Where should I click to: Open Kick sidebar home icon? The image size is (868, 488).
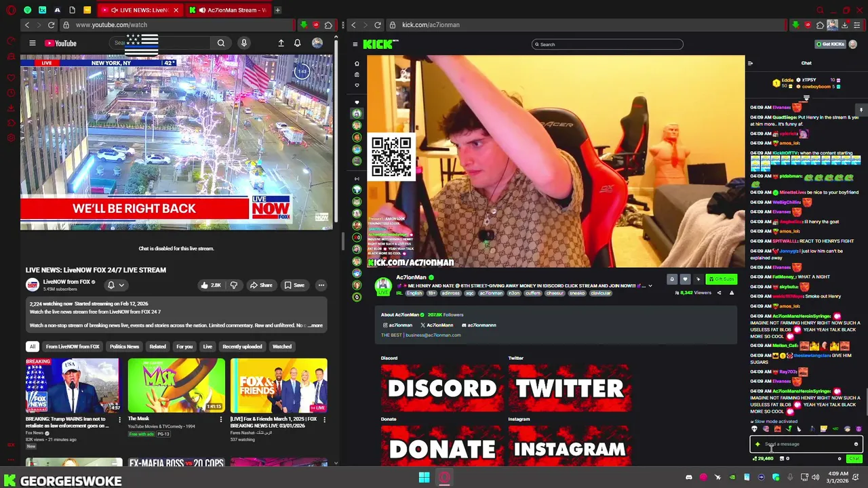[357, 64]
